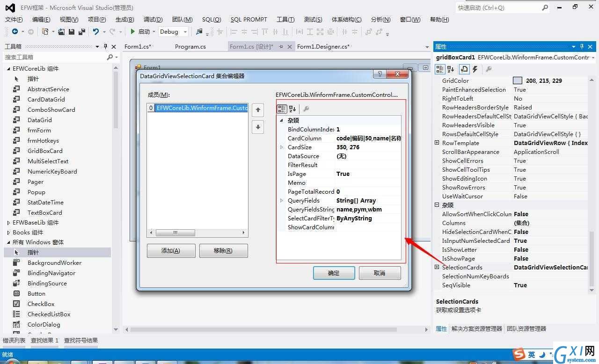Viewport: 599px width, 364px height.
Task: Click the Navigate Backward toolbar arrow
Action: (15, 31)
